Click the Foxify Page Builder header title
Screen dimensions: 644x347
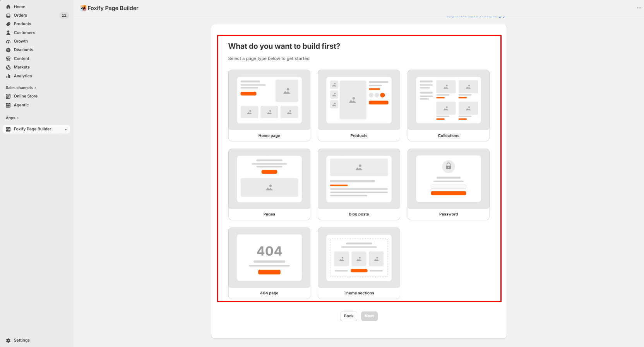tap(113, 8)
